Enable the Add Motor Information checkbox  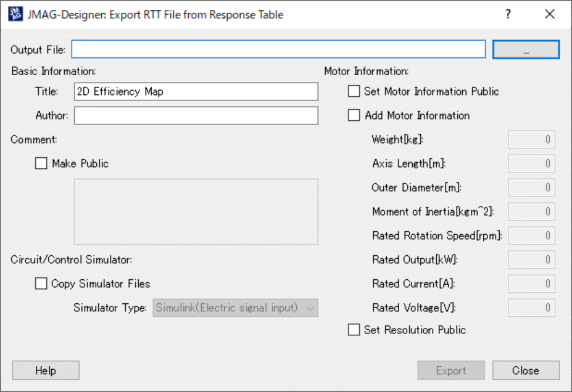pos(354,115)
